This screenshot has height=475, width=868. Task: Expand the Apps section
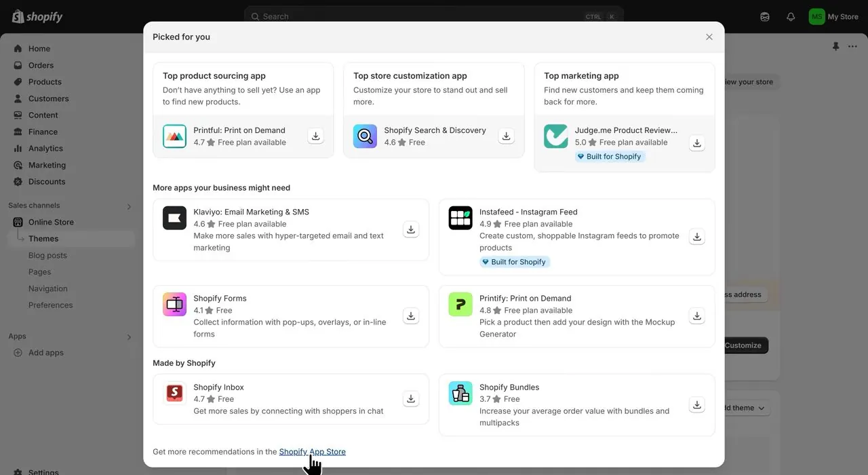click(x=129, y=337)
